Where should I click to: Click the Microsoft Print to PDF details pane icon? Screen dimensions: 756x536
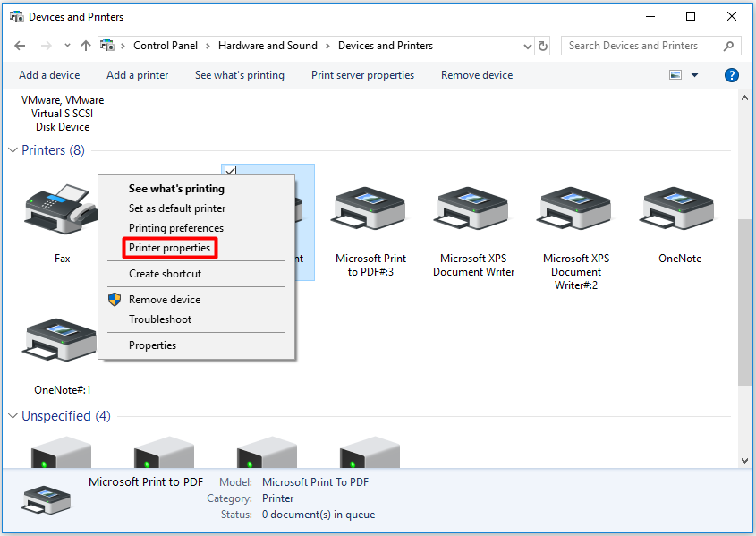point(46,499)
